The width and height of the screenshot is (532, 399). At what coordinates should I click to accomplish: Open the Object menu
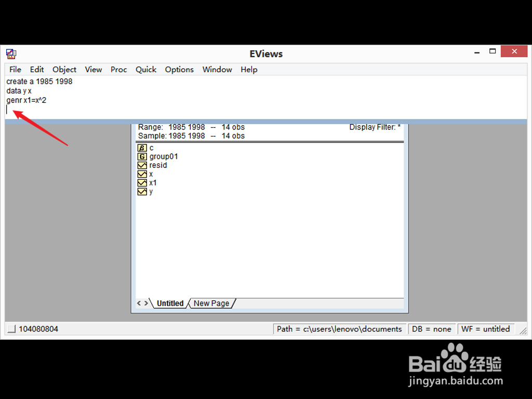tap(64, 70)
